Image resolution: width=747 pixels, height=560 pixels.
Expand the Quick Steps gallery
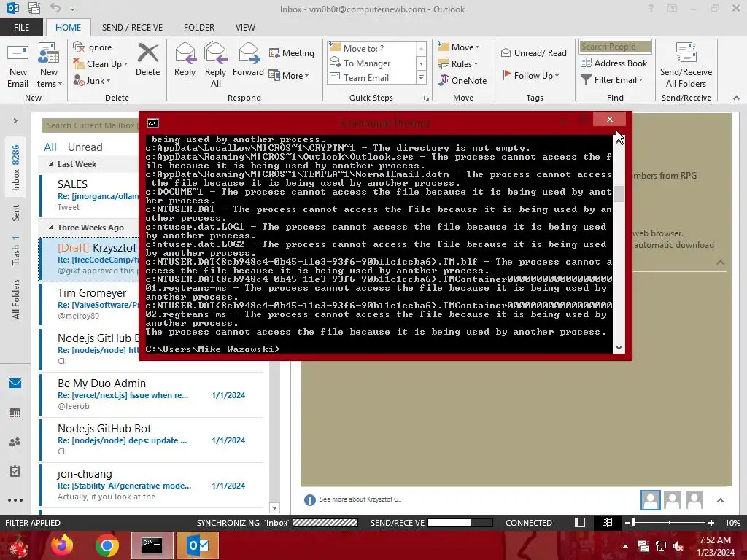coord(421,77)
